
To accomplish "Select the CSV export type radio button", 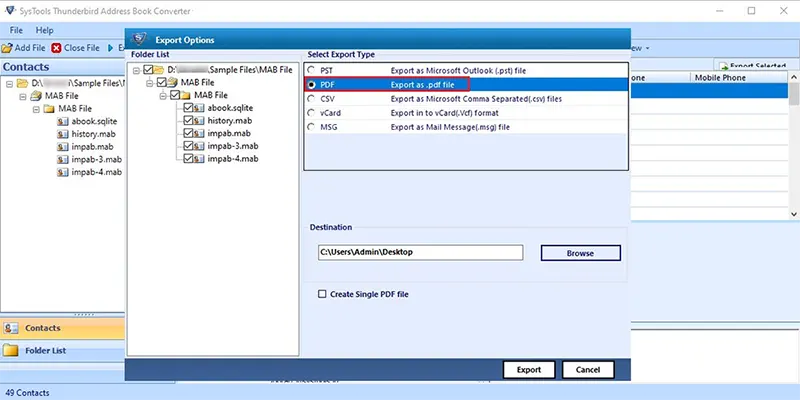I will click(x=311, y=99).
